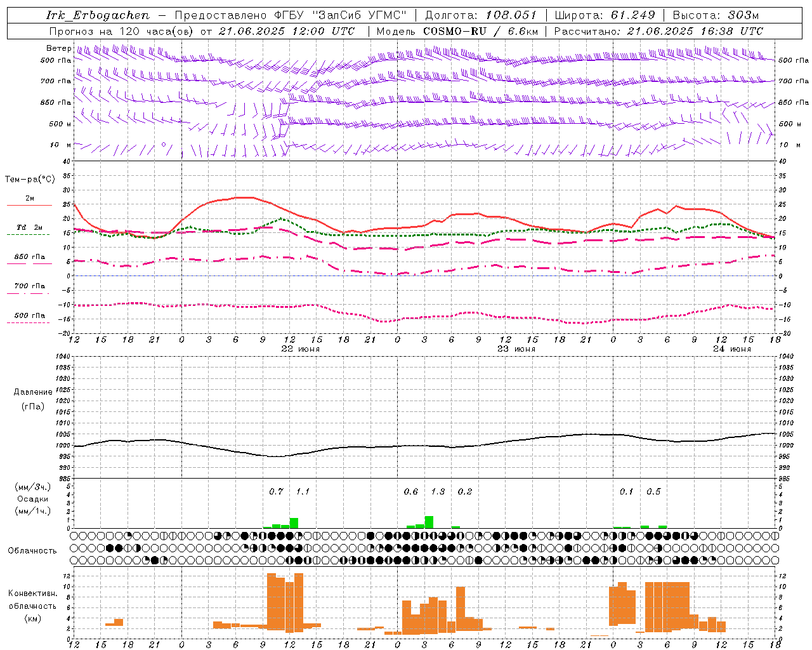Click the station name Irk_Erbogachen

(98, 15)
